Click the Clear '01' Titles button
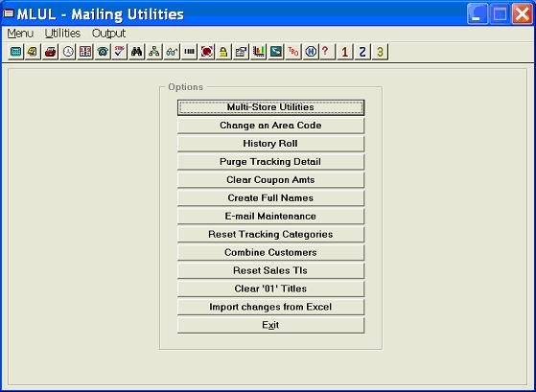Viewport: 536px width, 392px height. [x=270, y=288]
